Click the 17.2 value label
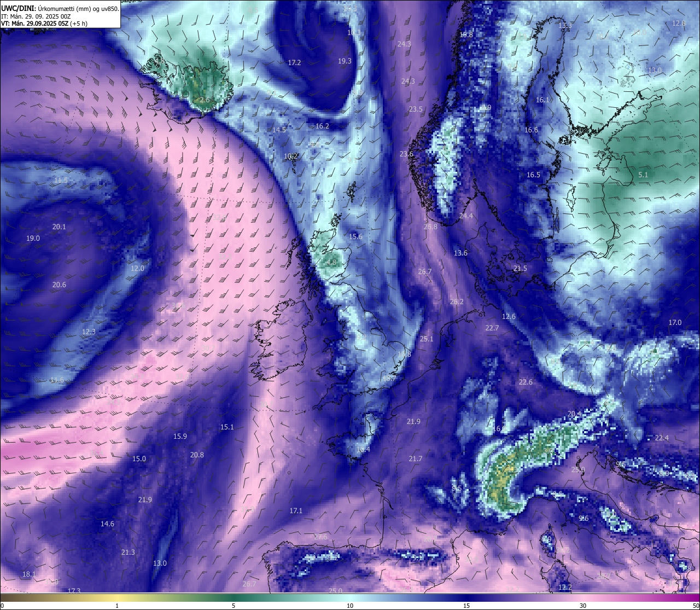Viewport: 700px width, 610px height. click(x=294, y=63)
